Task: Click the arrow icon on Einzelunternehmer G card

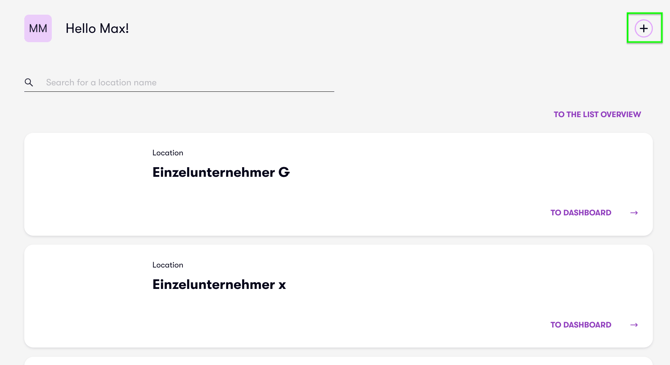Action: 634,213
